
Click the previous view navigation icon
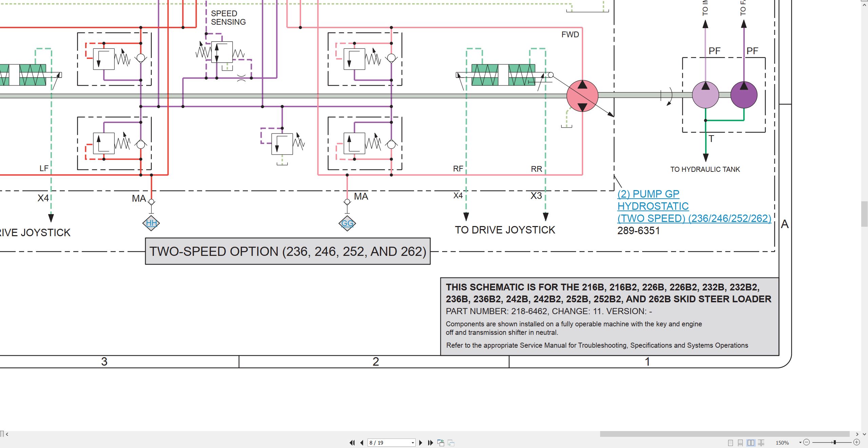tap(441, 443)
